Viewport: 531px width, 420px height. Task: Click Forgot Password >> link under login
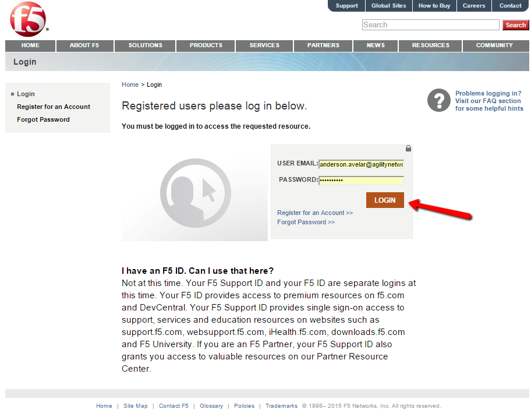click(x=306, y=223)
